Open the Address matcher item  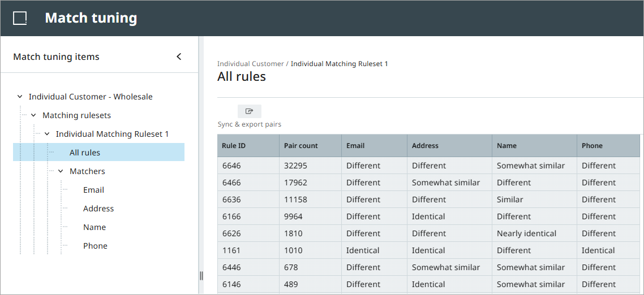(x=98, y=209)
